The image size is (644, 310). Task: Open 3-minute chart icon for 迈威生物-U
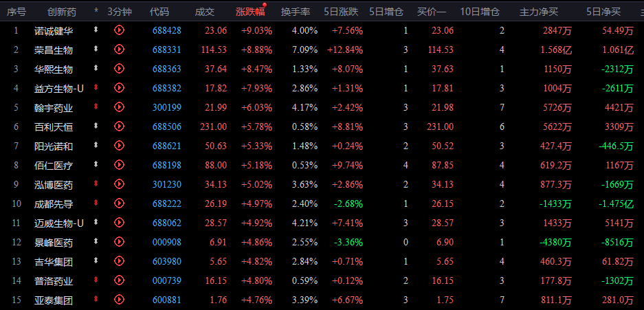119,223
